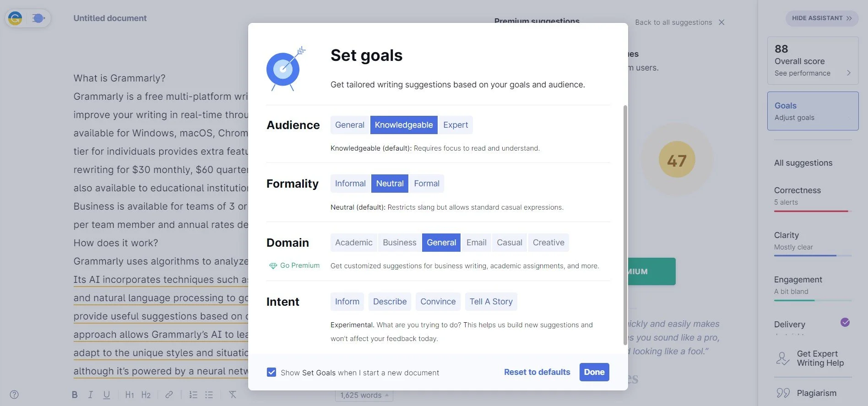This screenshot has height=406, width=868.
Task: Choose Business domain
Action: point(400,243)
